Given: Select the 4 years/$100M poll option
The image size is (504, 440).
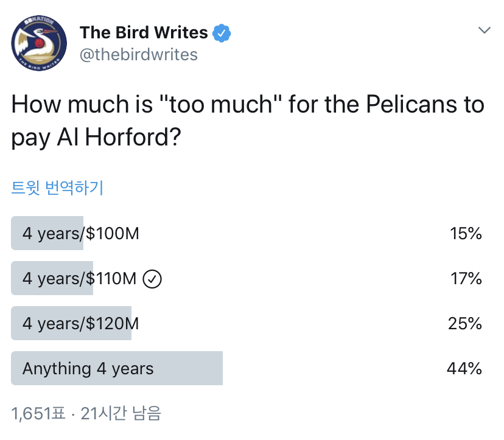Looking at the screenshot, I should pos(81,233).
